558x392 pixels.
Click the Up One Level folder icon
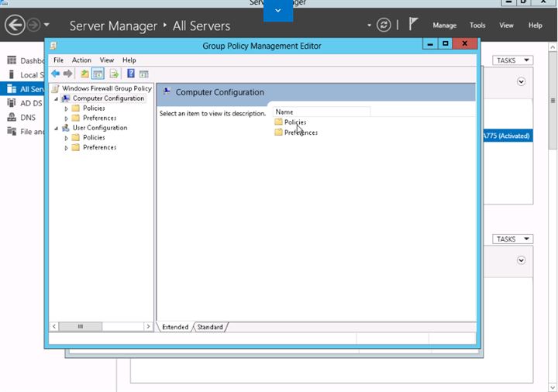84,74
